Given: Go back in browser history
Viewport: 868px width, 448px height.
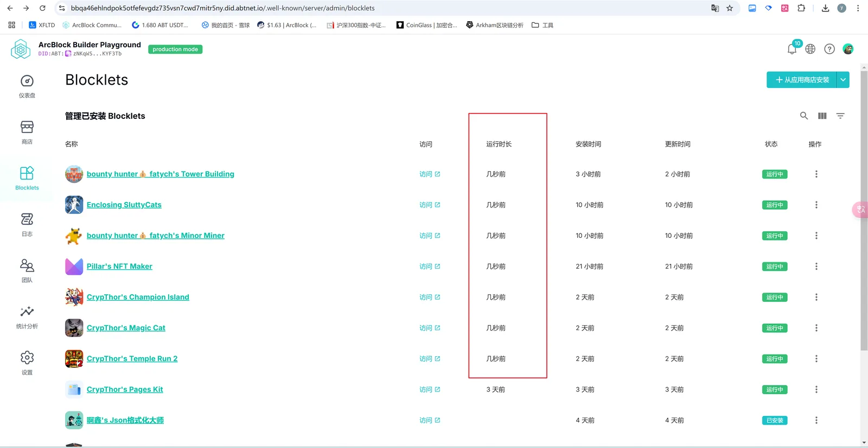Looking at the screenshot, I should (10, 8).
